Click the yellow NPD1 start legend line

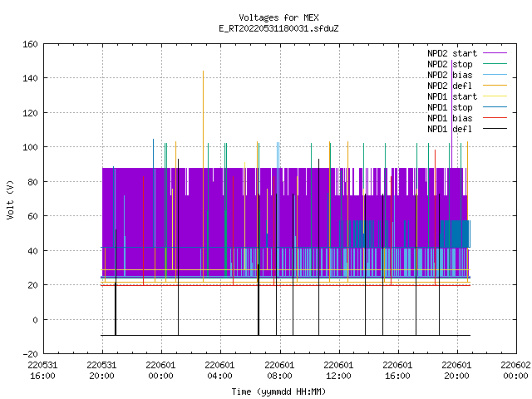[495, 96]
